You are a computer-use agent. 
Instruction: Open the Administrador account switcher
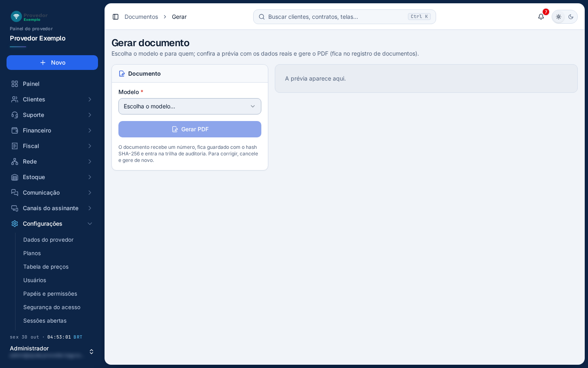tap(52, 352)
